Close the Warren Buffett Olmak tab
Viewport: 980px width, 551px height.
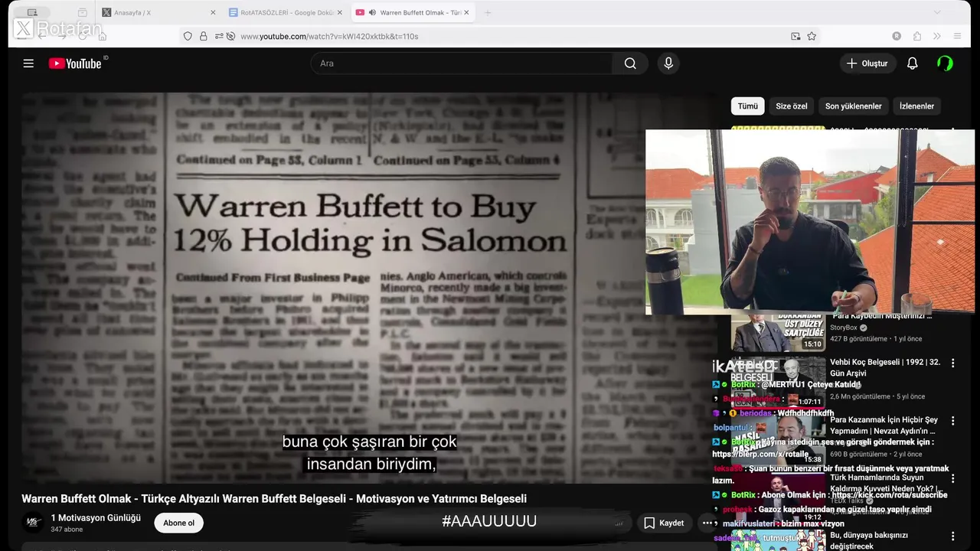pyautogui.click(x=467, y=12)
